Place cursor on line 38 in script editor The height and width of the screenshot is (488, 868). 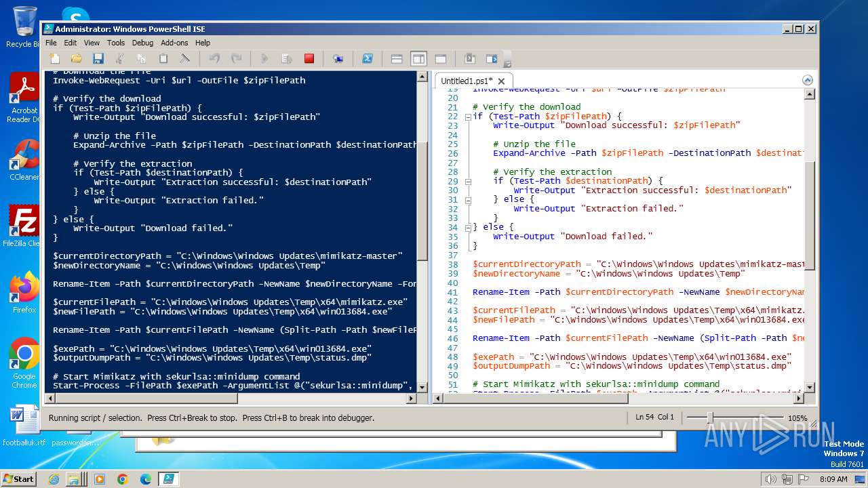point(637,264)
